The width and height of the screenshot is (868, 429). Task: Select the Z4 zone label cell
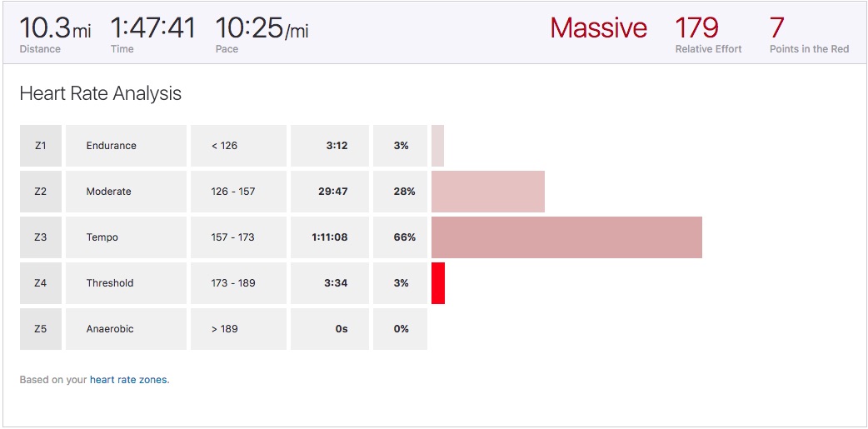[41, 283]
